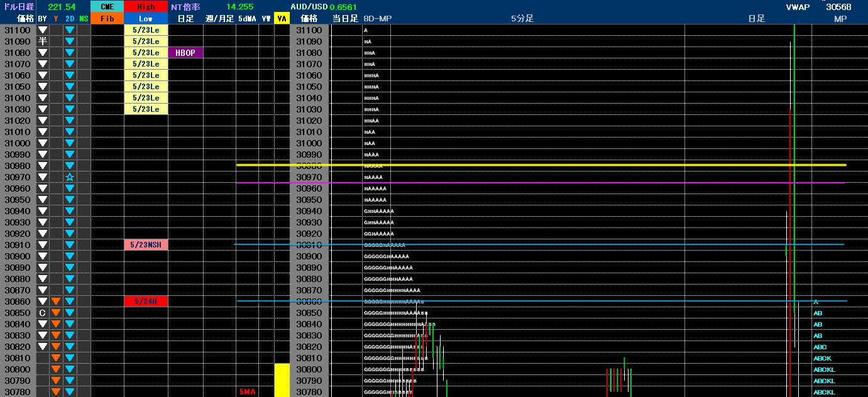The height and width of the screenshot is (397, 868).
Task: Click the red 5MA label
Action: pyautogui.click(x=247, y=392)
